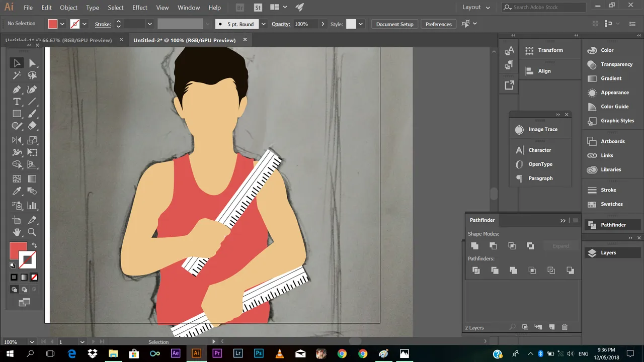The height and width of the screenshot is (362, 644).
Task: Click the Pathfinder panel tab
Action: 482,220
